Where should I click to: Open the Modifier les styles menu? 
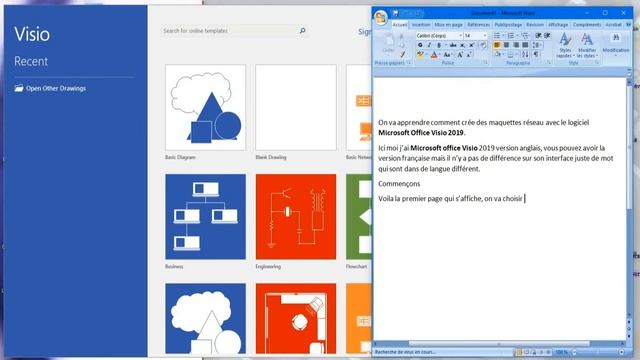pyautogui.click(x=587, y=45)
